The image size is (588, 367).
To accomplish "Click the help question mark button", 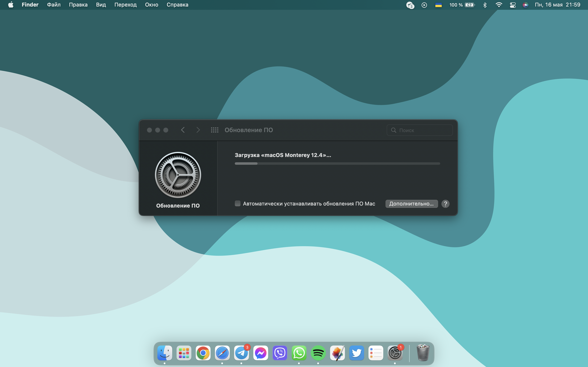I will click(x=445, y=204).
